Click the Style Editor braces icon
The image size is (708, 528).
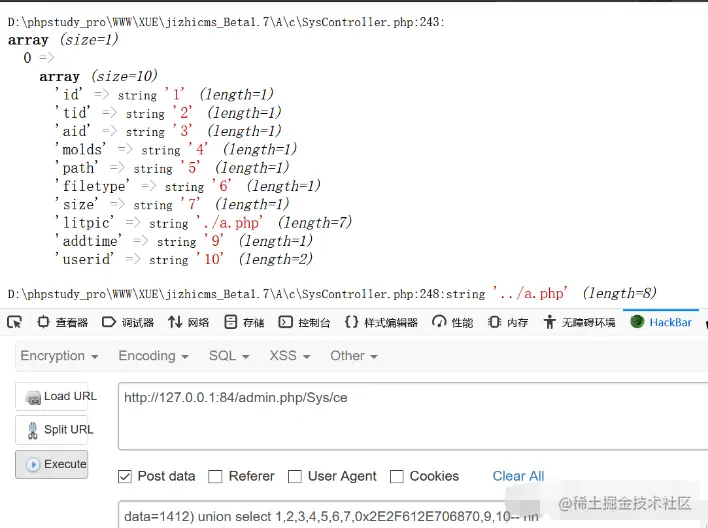(x=351, y=322)
